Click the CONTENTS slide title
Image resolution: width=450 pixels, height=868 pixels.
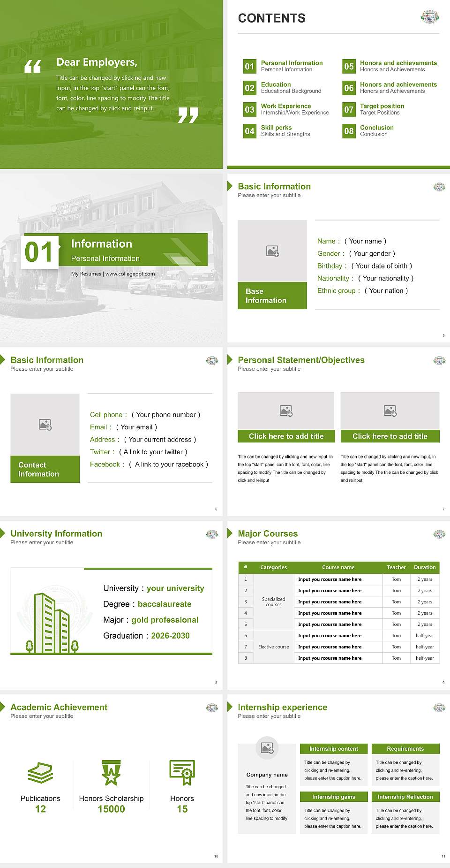(x=272, y=18)
